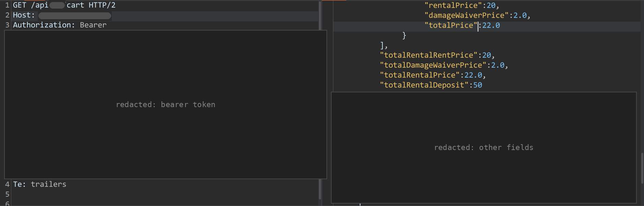Select the 50 value of "totalRentalDeposit"

pos(478,85)
